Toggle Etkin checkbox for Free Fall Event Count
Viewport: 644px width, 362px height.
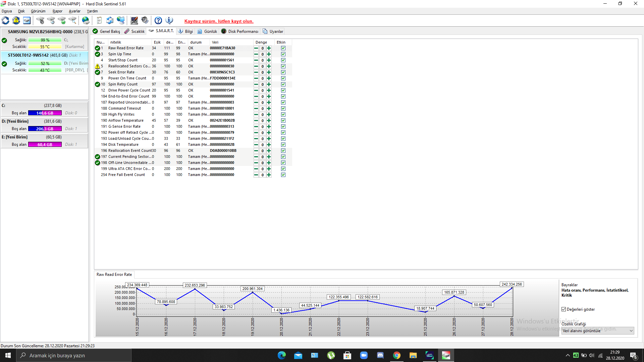click(x=283, y=175)
